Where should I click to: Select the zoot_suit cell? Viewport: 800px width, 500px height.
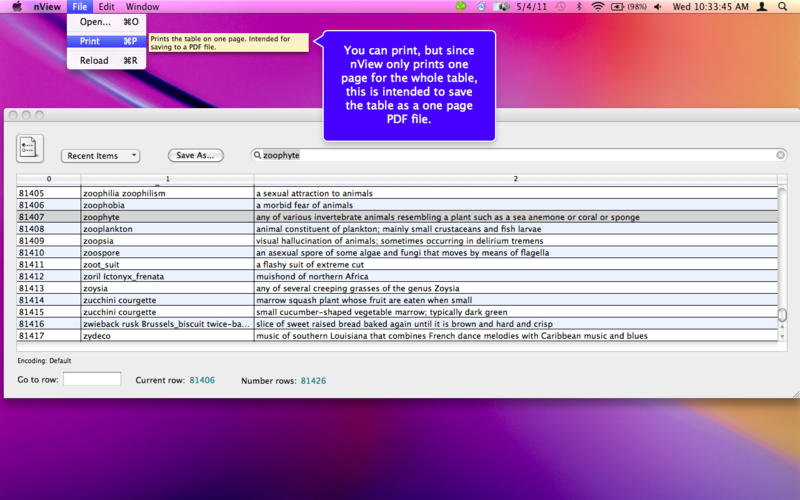pyautogui.click(x=167, y=264)
